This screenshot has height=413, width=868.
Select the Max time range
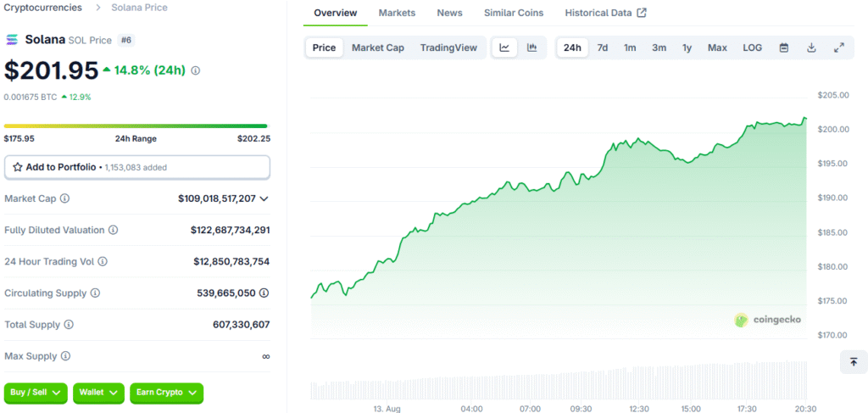717,47
